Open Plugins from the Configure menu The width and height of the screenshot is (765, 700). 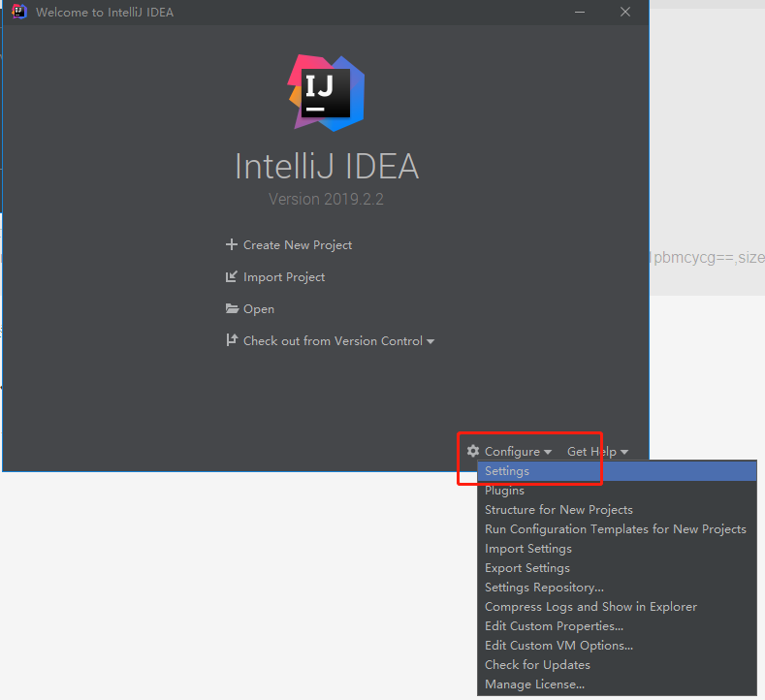click(617, 491)
